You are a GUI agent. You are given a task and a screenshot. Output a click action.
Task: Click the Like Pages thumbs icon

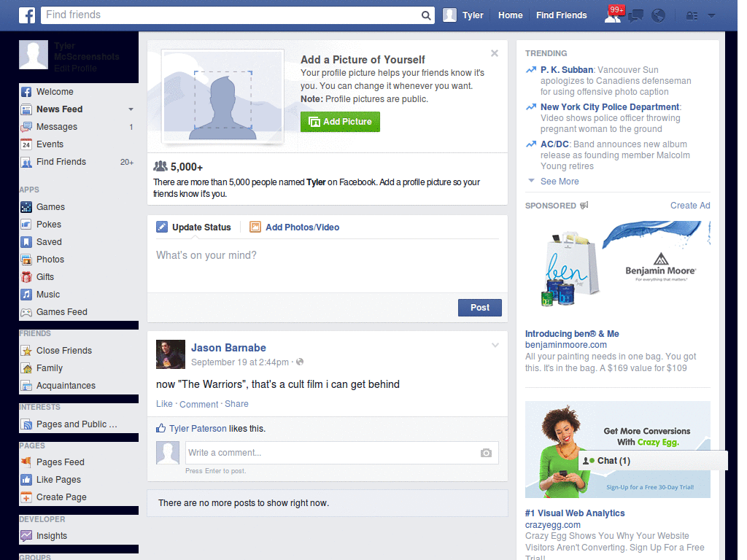(x=26, y=480)
